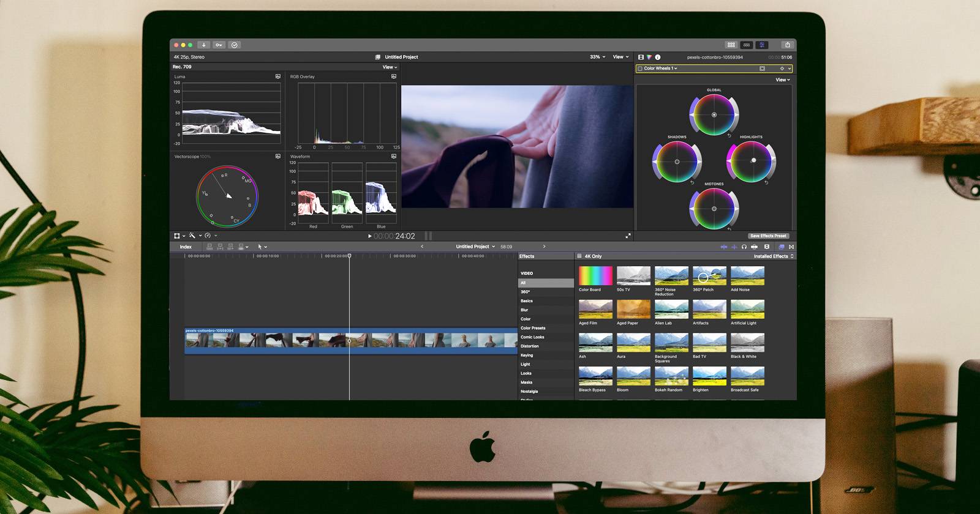980x514 pixels.
Task: Open Luma scope settings icon
Action: pos(277,76)
